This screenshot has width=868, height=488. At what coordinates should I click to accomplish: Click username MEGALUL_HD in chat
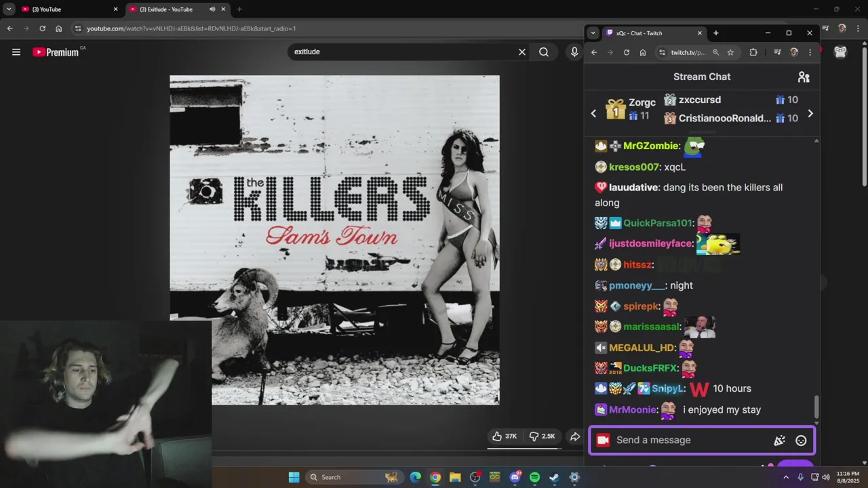(x=642, y=348)
